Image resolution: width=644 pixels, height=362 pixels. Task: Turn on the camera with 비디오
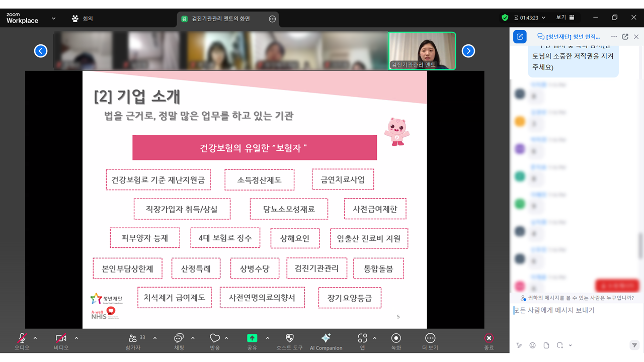(61, 338)
